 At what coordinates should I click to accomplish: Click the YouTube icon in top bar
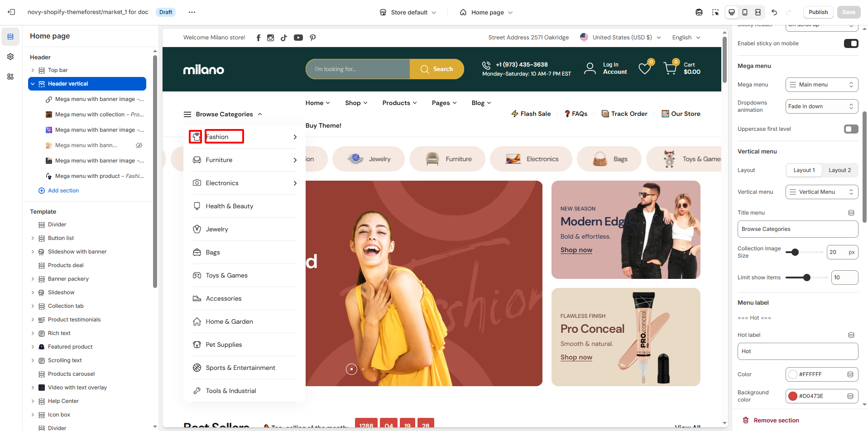[x=298, y=38]
